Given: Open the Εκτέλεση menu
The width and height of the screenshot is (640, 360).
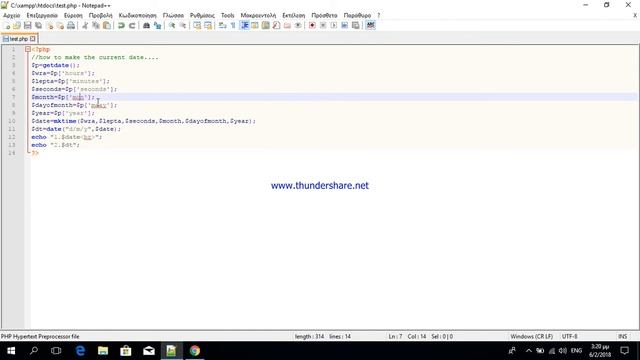Looking at the screenshot, I should click(293, 15).
